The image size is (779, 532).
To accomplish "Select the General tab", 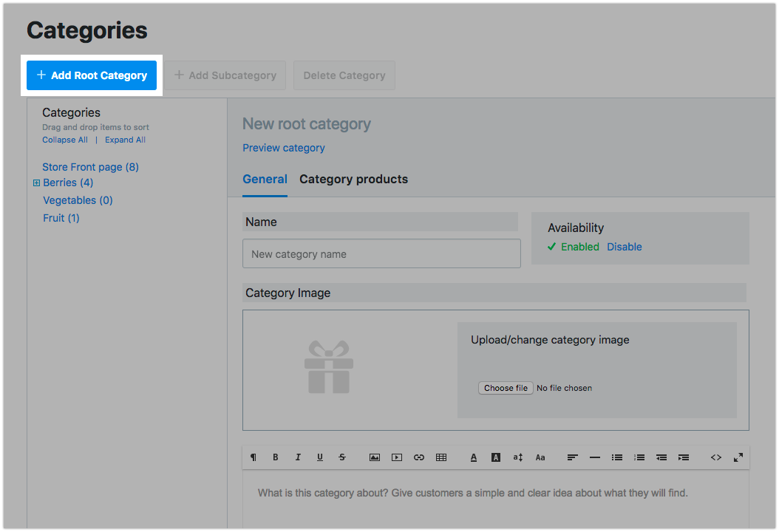I will (265, 180).
